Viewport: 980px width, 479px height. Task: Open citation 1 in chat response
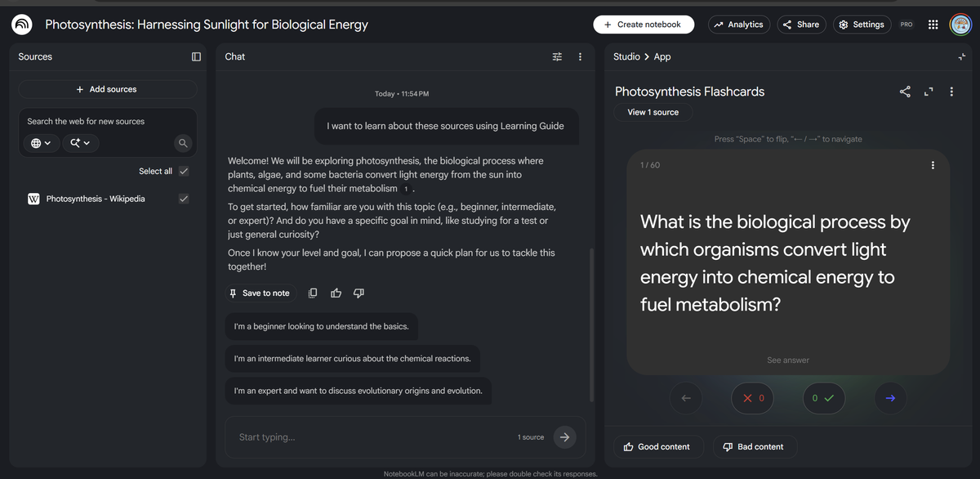pyautogui.click(x=406, y=189)
